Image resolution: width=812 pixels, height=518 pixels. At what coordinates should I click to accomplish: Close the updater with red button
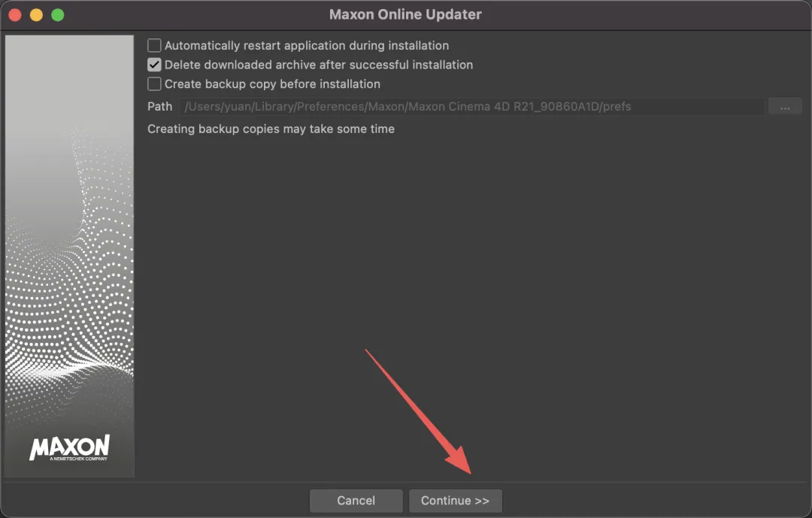pyautogui.click(x=15, y=15)
